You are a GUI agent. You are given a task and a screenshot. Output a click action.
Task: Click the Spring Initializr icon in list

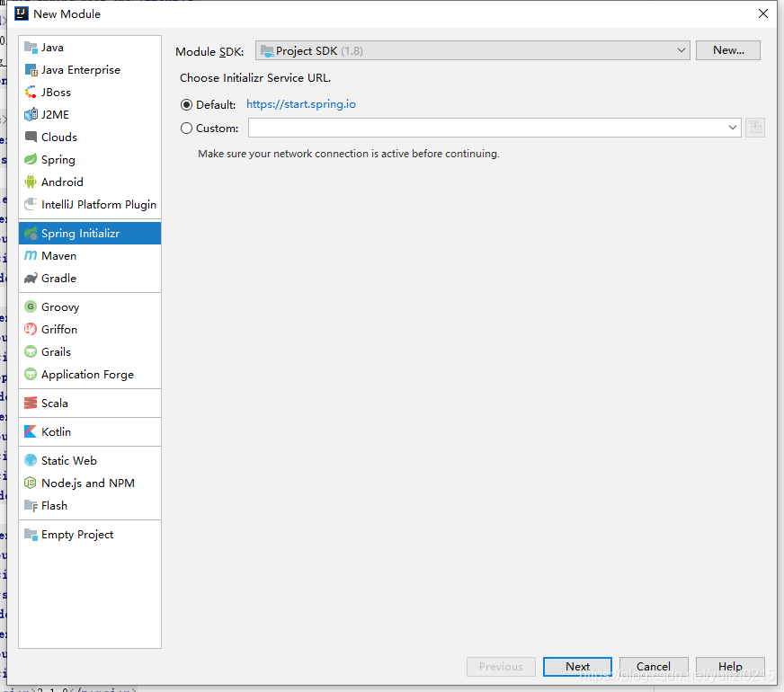tap(31, 234)
